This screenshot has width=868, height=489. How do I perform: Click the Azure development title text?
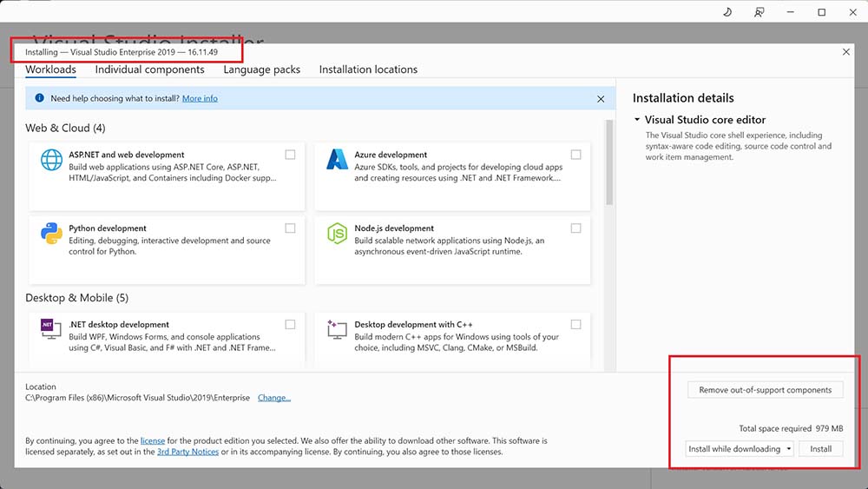tap(391, 155)
